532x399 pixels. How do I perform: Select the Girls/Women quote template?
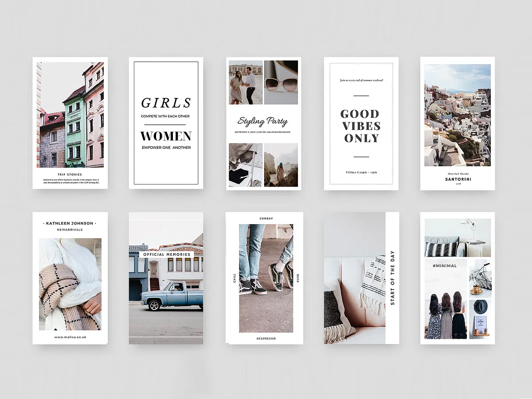pos(166,122)
